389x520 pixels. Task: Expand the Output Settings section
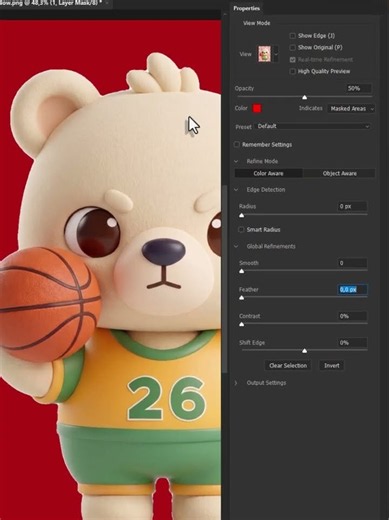(x=236, y=383)
